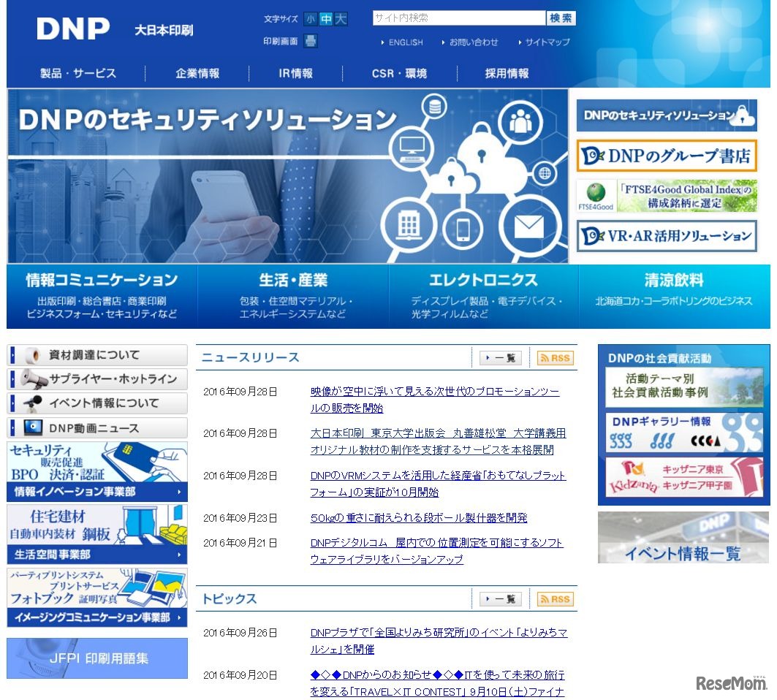The image size is (777, 700).
Task: Select 情報コミュニケーション business tab
Action: (102, 296)
